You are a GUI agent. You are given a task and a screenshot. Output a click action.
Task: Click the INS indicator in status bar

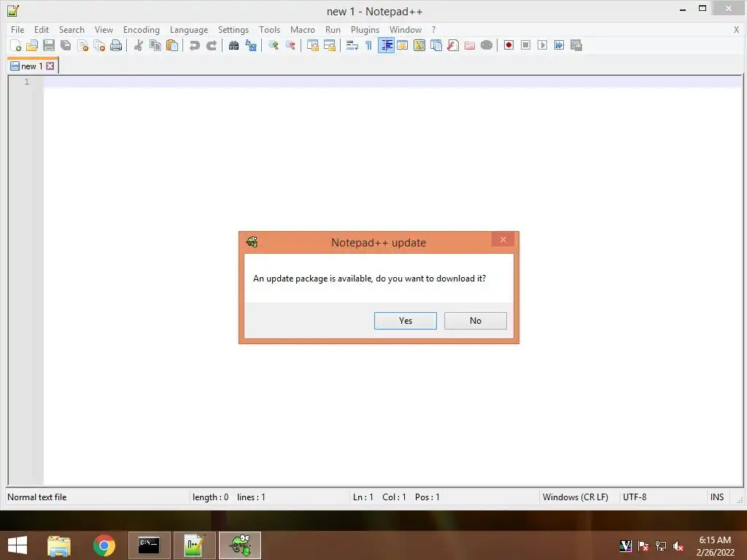pyautogui.click(x=717, y=497)
